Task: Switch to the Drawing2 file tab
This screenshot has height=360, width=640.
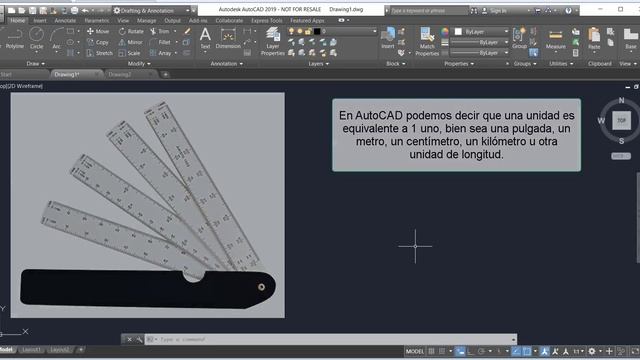Action: (120, 75)
